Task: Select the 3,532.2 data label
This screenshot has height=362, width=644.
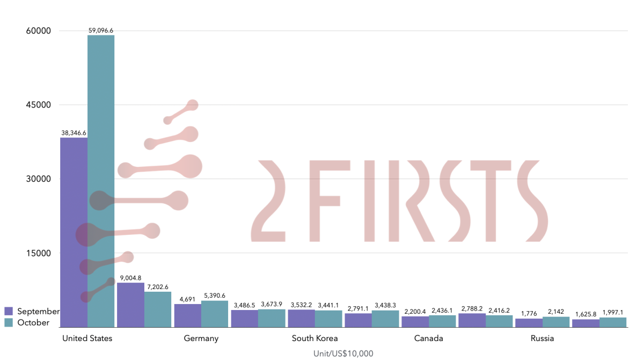Action: (301, 305)
